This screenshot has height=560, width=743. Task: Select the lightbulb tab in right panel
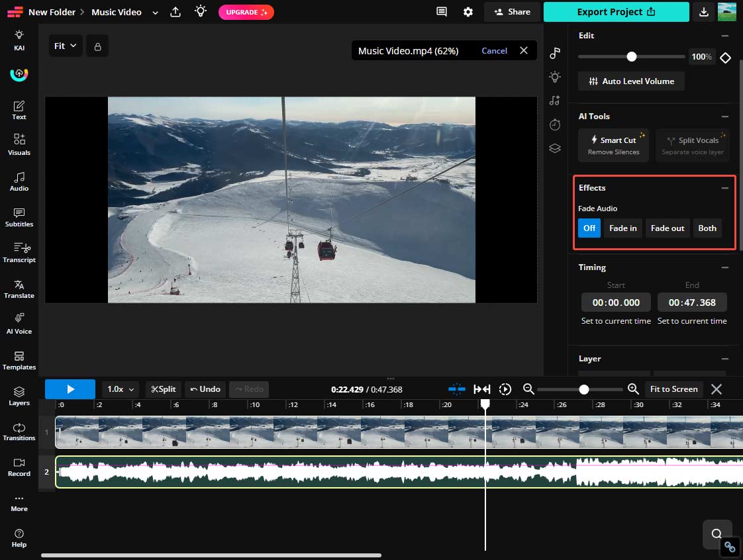pyautogui.click(x=555, y=77)
